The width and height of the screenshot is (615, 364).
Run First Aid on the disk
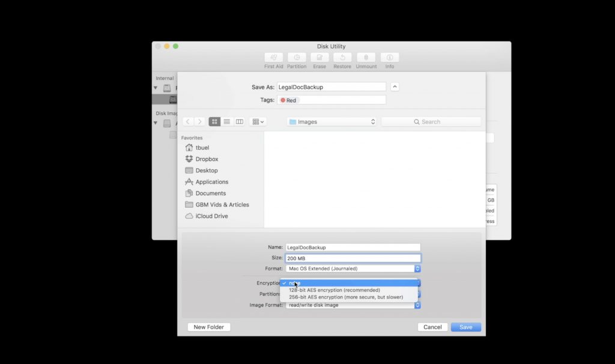pos(274,59)
